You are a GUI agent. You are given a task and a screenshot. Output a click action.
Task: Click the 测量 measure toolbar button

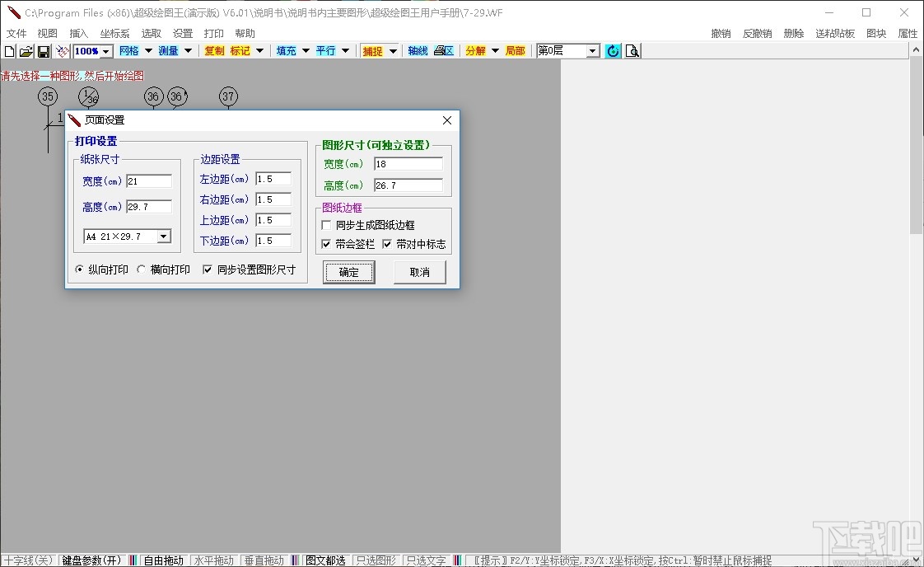[168, 51]
